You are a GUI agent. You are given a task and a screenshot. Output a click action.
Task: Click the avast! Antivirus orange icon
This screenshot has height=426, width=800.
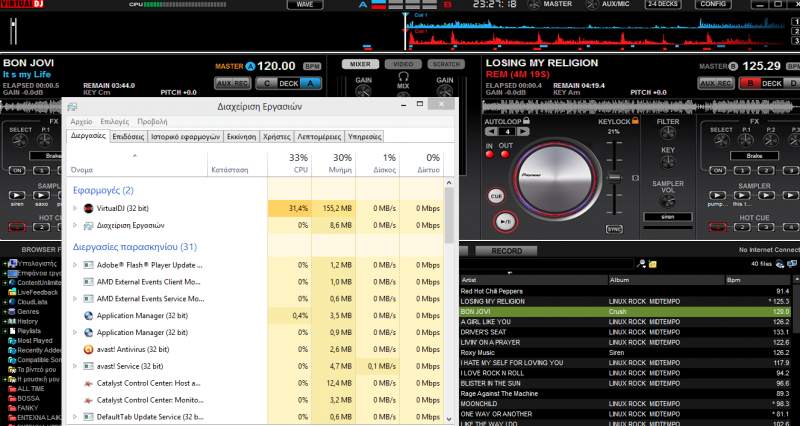click(88, 349)
